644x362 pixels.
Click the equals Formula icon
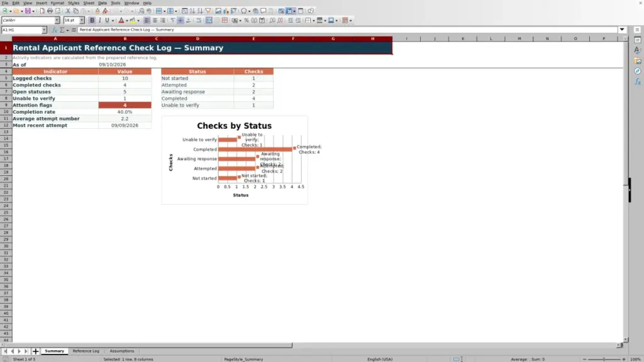[74, 30]
